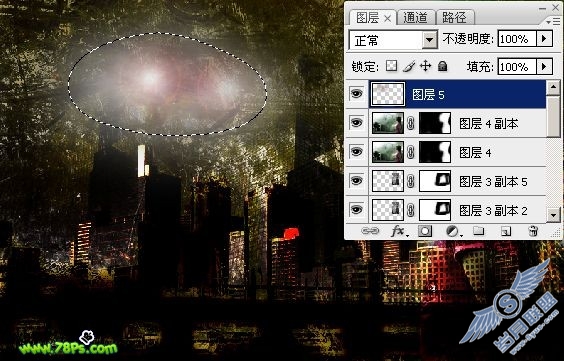Toggle visibility of 图层 3 副本 2
Screen dimensions: 564x361
click(356, 209)
